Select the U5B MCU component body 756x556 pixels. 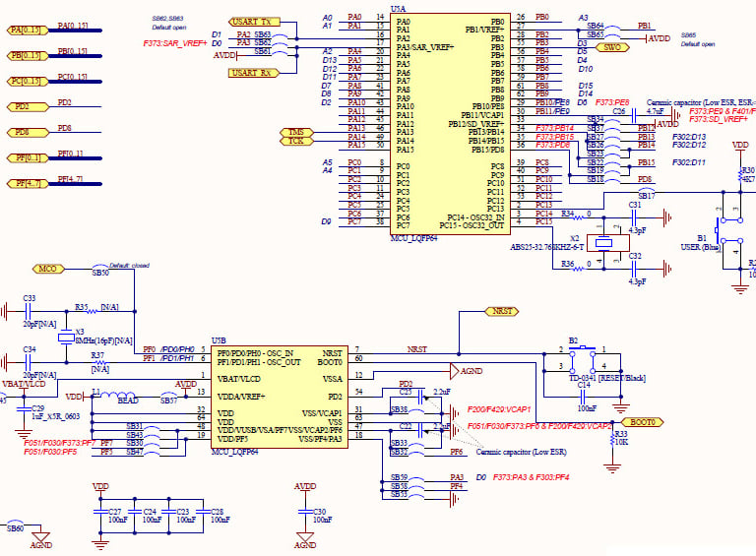coord(280,397)
